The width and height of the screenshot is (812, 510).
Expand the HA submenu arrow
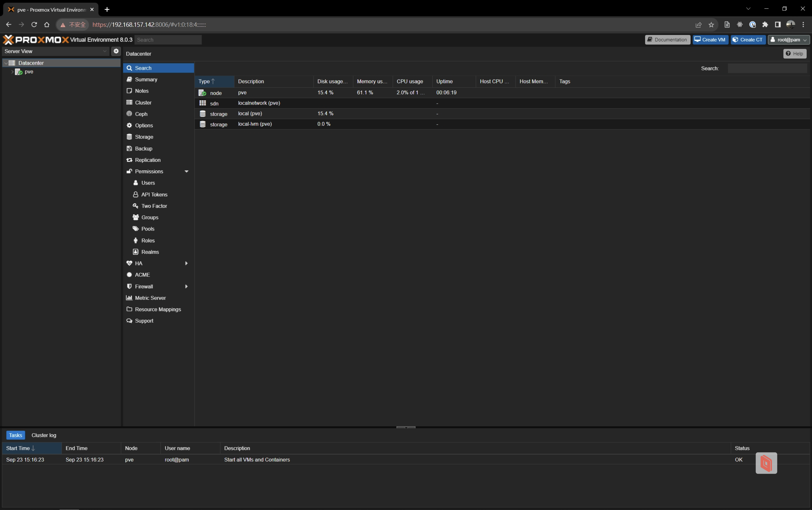click(x=186, y=263)
